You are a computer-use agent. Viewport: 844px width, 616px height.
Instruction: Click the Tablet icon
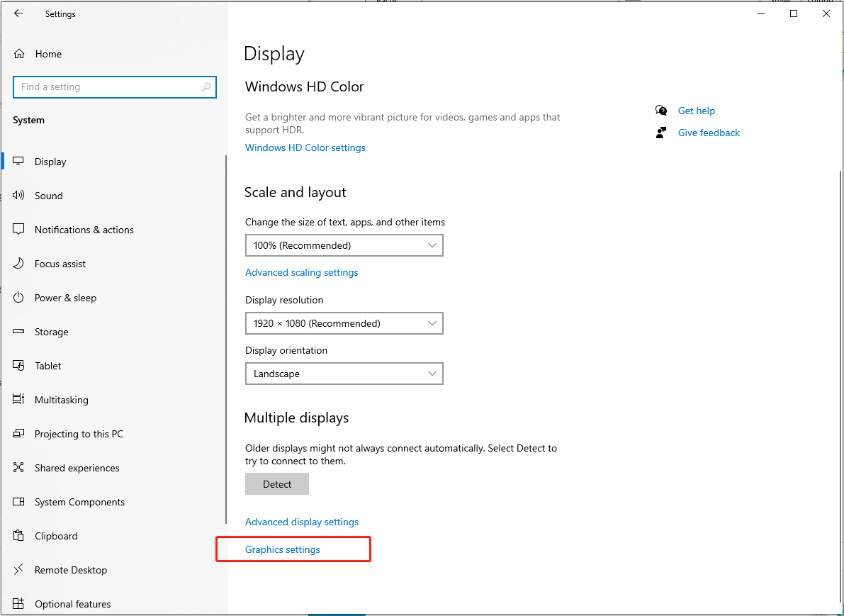click(19, 366)
